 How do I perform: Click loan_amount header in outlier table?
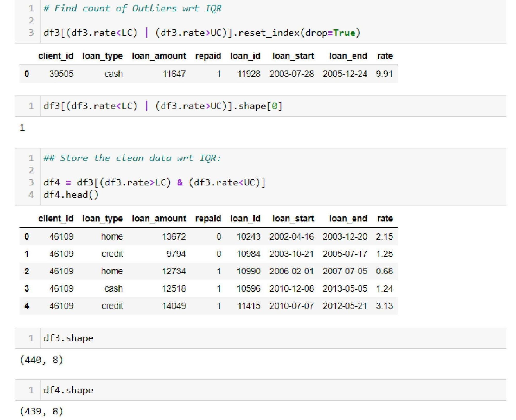click(x=159, y=56)
